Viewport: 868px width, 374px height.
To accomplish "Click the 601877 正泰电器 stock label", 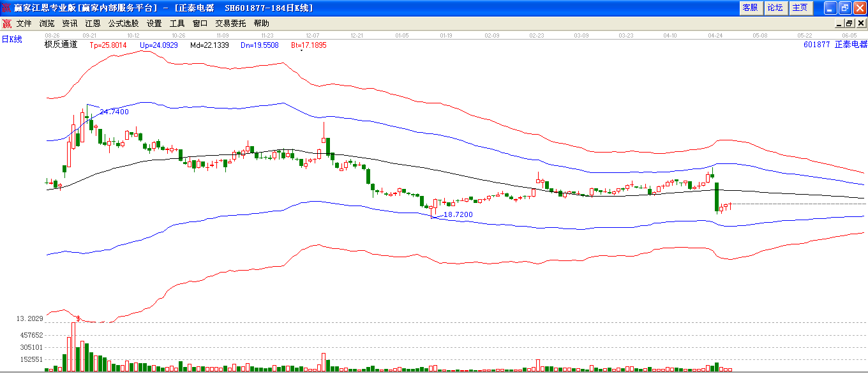I will pos(835,45).
